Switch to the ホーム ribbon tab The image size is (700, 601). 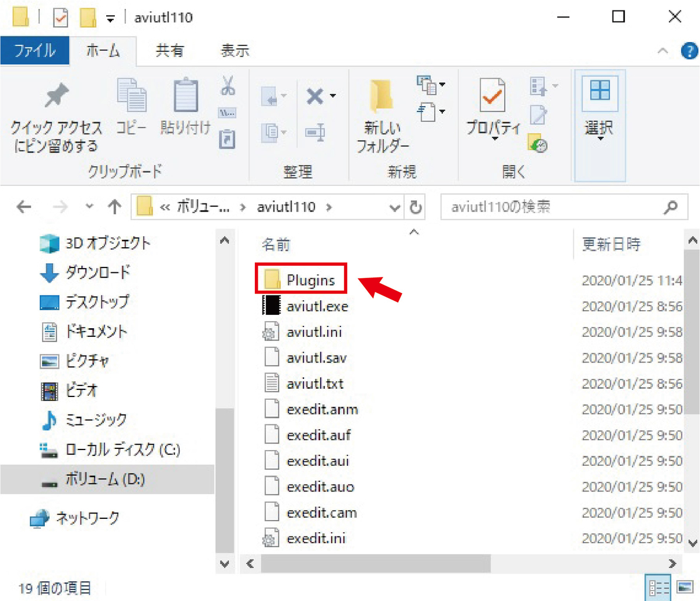tap(103, 51)
